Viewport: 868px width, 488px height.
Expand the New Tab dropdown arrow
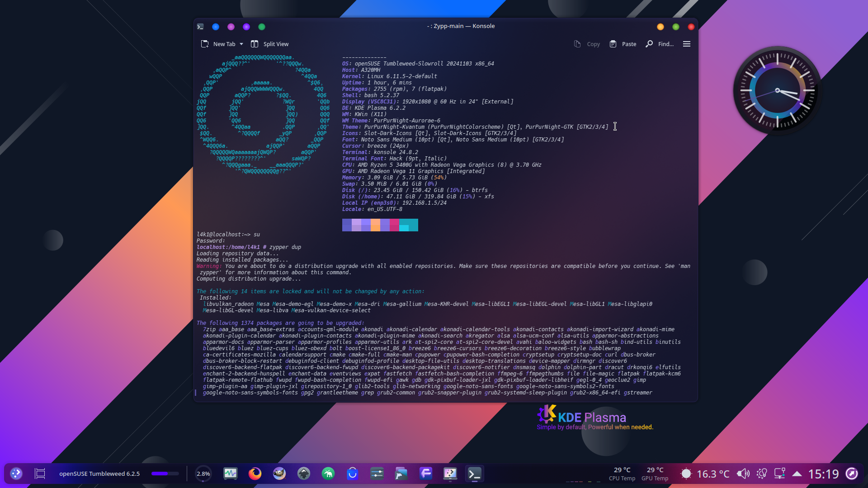pyautogui.click(x=241, y=44)
